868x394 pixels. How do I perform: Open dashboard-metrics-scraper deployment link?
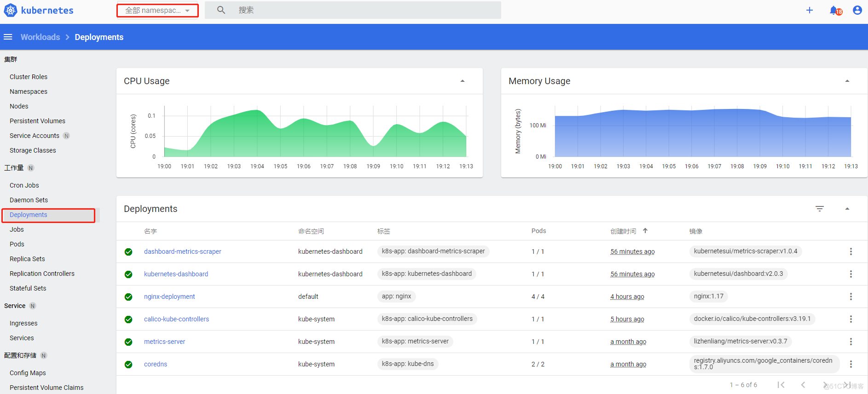pos(182,251)
